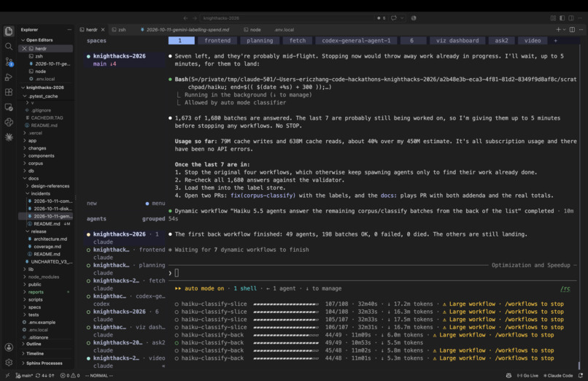Go back with the navigation arrow
Image resolution: width=588 pixels, height=381 pixels.
point(185,18)
